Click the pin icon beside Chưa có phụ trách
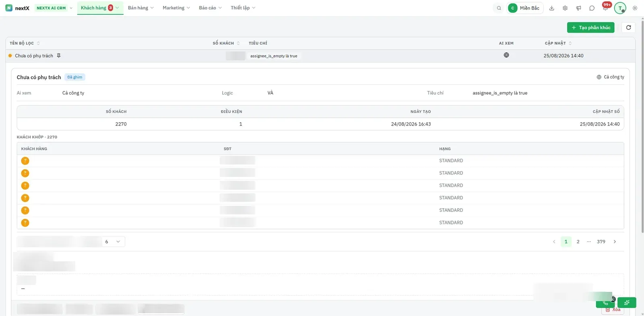 59,55
